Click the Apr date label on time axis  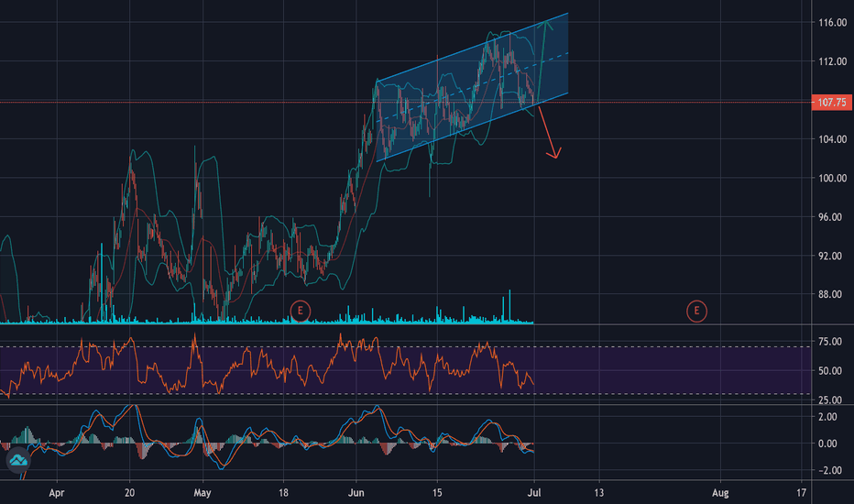57,493
